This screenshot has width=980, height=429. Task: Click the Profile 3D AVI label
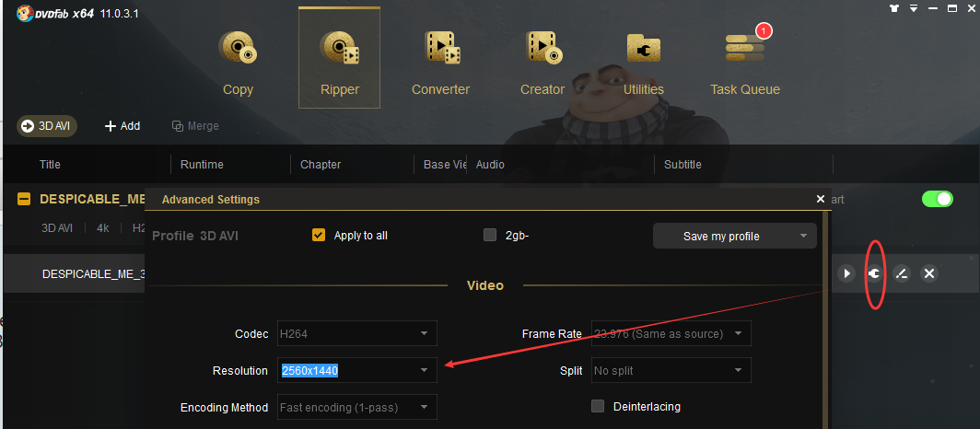[x=195, y=236]
